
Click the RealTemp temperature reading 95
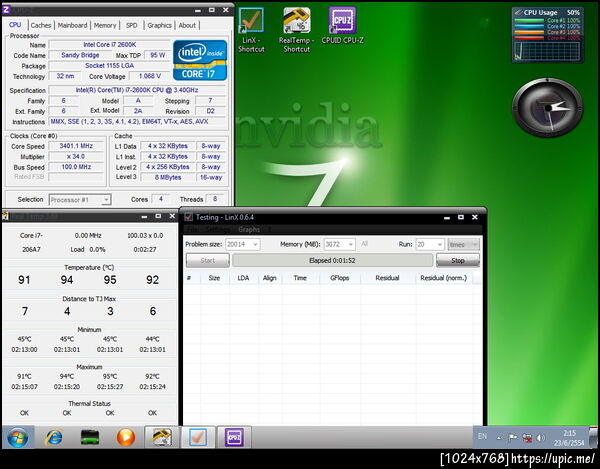click(x=110, y=280)
